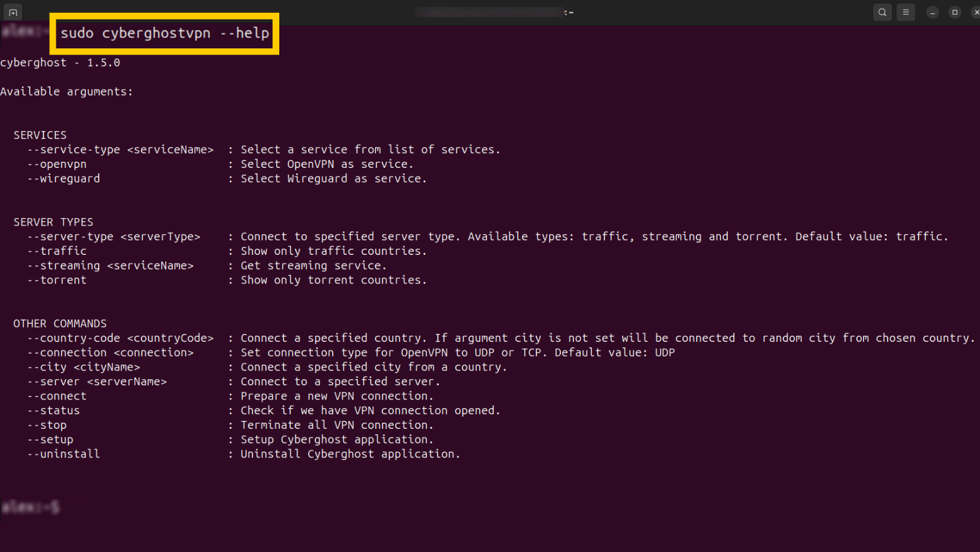This screenshot has height=552, width=980.
Task: Click 'Select Wireguard as service.' description
Action: coord(334,178)
